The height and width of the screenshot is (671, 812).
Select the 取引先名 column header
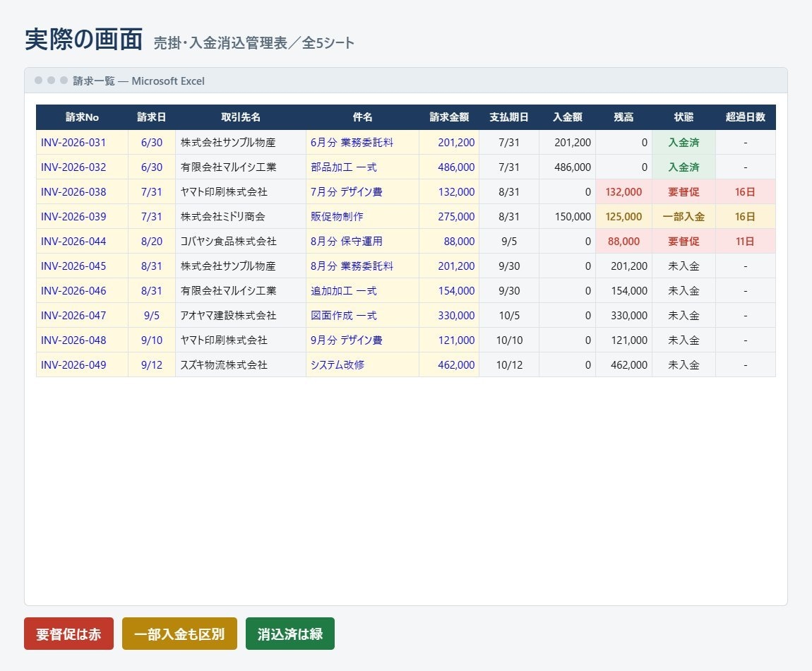pyautogui.click(x=241, y=117)
